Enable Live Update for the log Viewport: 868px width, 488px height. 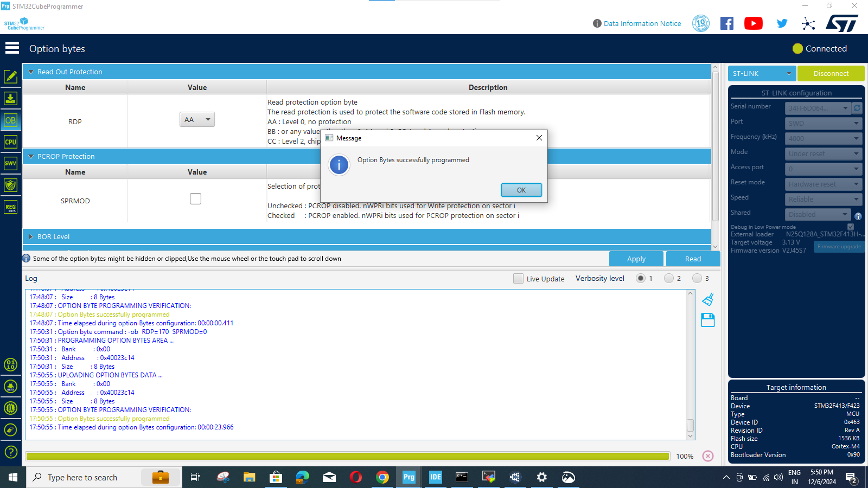click(519, 278)
